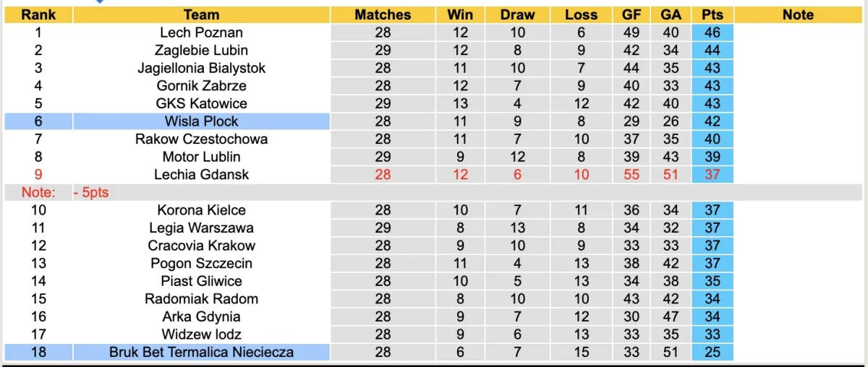Click the Zaglebie Lubin team name
Image resolution: width=868 pixels, height=367 pixels.
[x=201, y=50]
